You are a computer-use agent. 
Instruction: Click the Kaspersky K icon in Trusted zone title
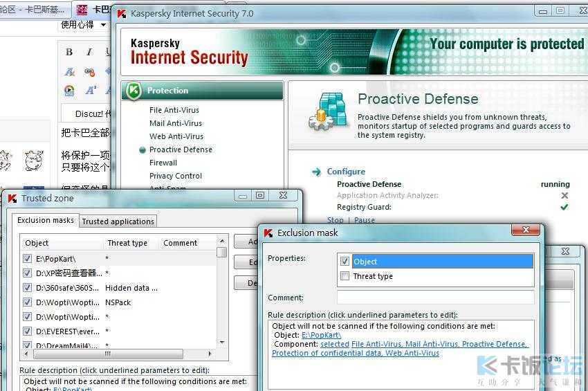coord(12,199)
